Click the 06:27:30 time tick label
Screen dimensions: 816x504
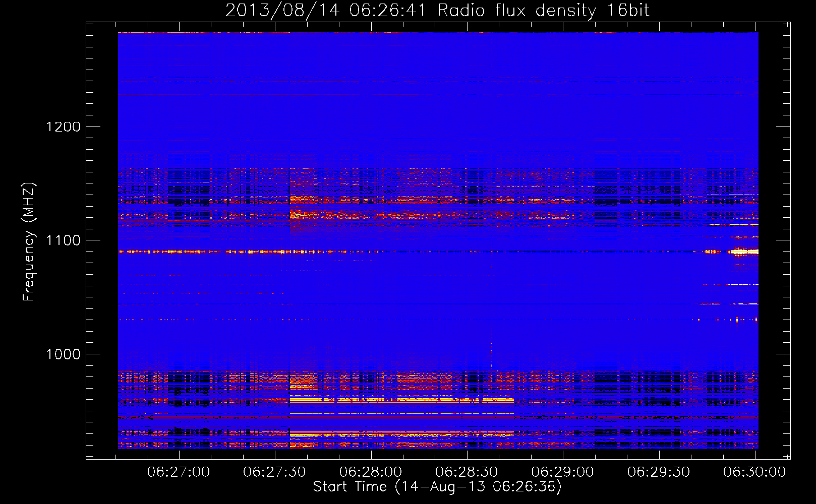coord(274,472)
